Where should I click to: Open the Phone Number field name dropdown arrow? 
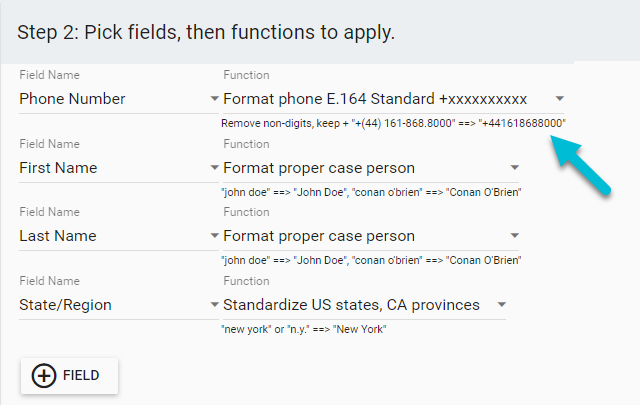[214, 98]
